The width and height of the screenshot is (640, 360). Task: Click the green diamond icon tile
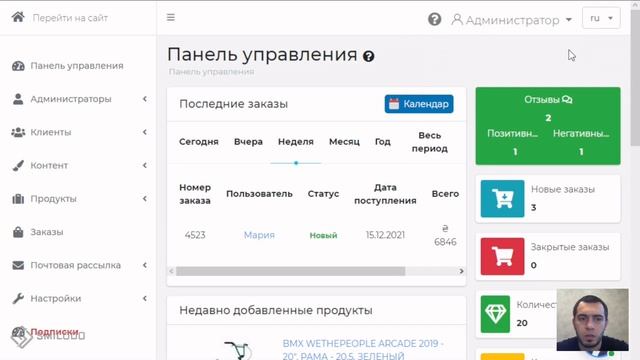[495, 314]
